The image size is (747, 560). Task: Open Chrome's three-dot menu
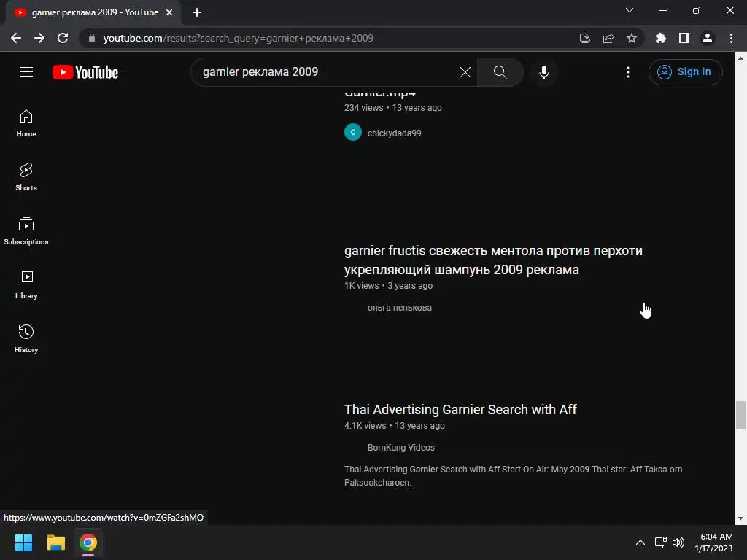(x=731, y=38)
